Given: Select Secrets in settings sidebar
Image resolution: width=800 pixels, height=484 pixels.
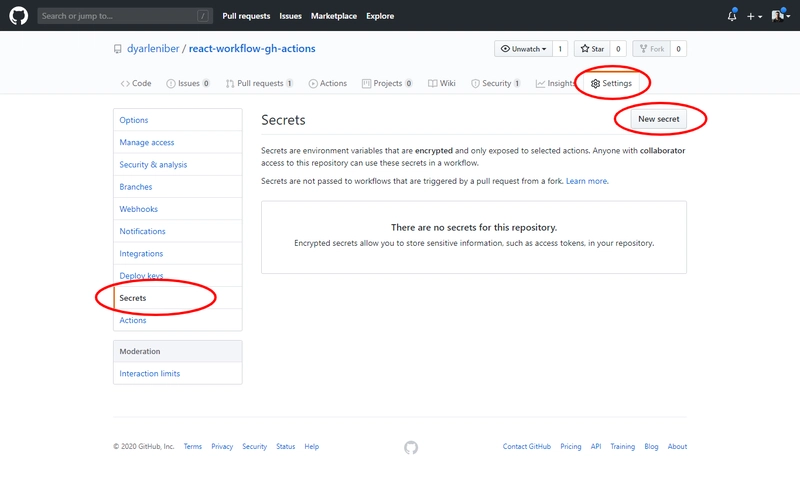Looking at the screenshot, I should click(178, 298).
